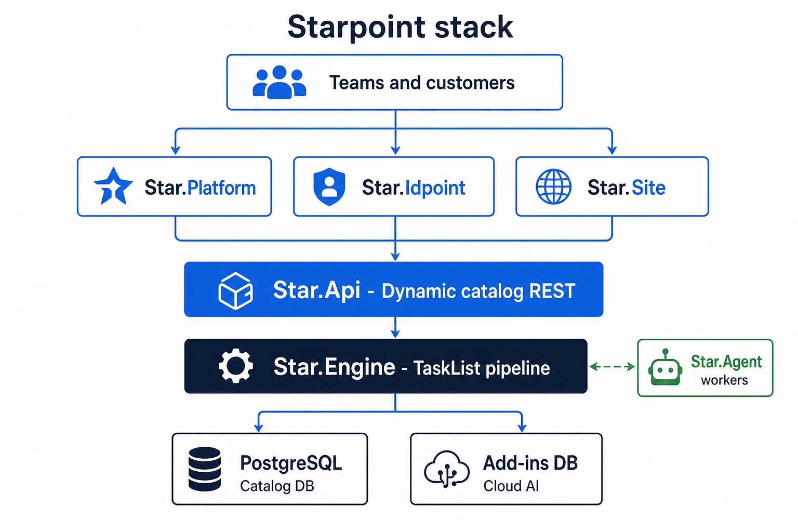Select the Star.Engine TaskList pipeline bar
Screen dimensions: 798x532
click(386, 366)
